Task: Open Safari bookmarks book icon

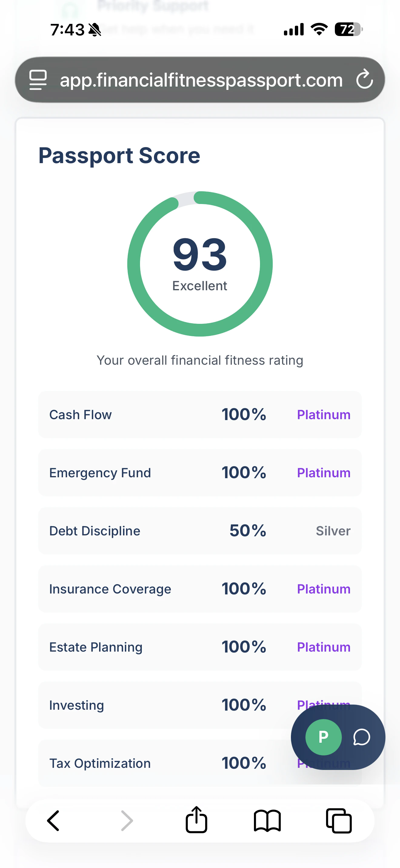Action: click(267, 821)
